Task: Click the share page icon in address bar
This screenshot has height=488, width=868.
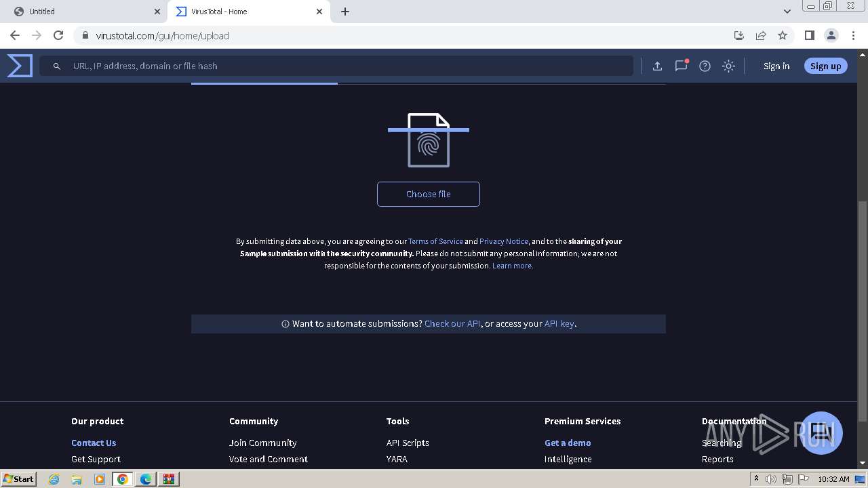Action: click(x=761, y=35)
